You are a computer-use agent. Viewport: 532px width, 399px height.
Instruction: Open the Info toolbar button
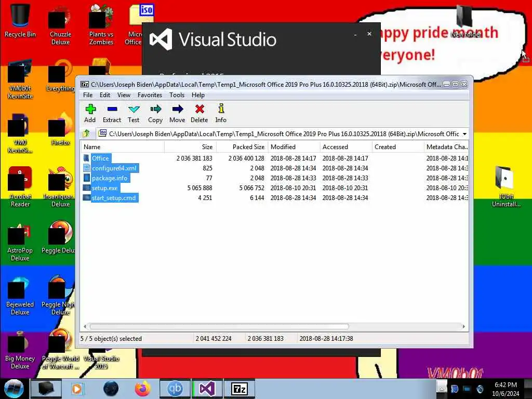tap(221, 113)
